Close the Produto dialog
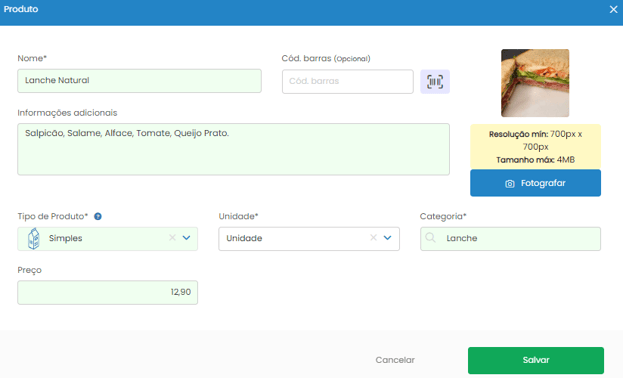Image resolution: width=623 pixels, height=378 pixels. tap(613, 10)
